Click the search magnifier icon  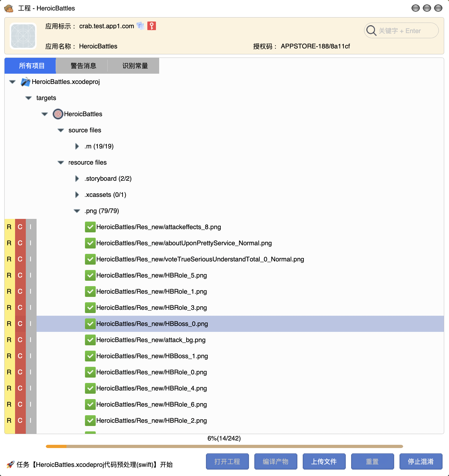pyautogui.click(x=371, y=31)
